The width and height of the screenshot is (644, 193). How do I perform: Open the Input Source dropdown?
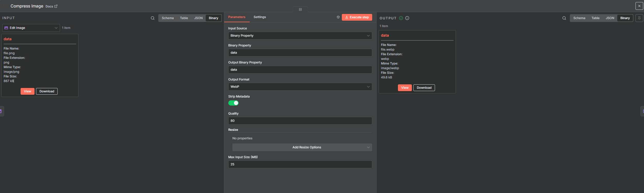coord(300,36)
